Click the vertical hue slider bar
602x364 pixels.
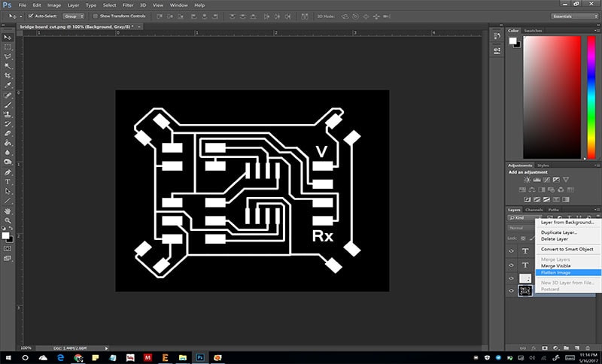click(x=591, y=98)
